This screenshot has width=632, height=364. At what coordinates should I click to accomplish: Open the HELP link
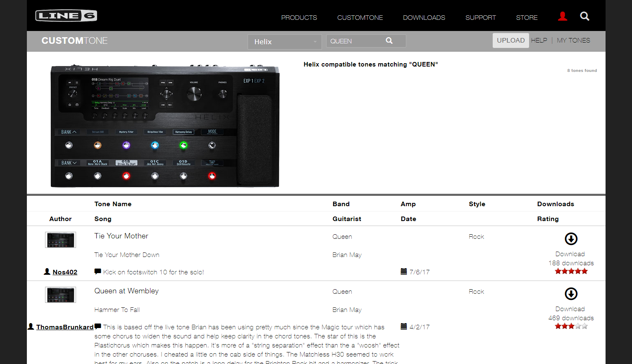pos(539,40)
